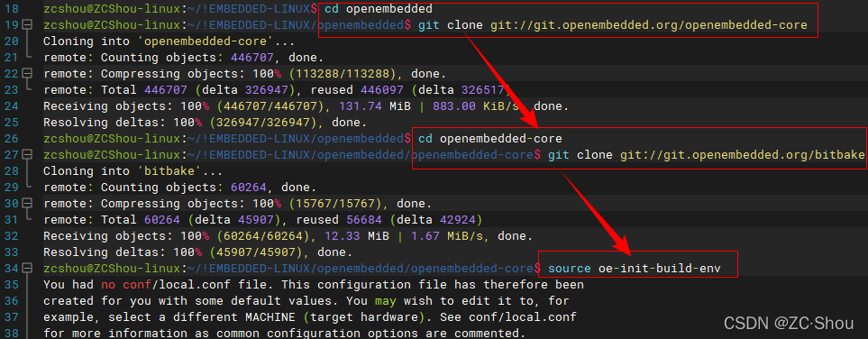Click the prompt "zcshou@ZCShou-linux" on line 18
Viewport: 868px width, 339px height.
tap(113, 9)
